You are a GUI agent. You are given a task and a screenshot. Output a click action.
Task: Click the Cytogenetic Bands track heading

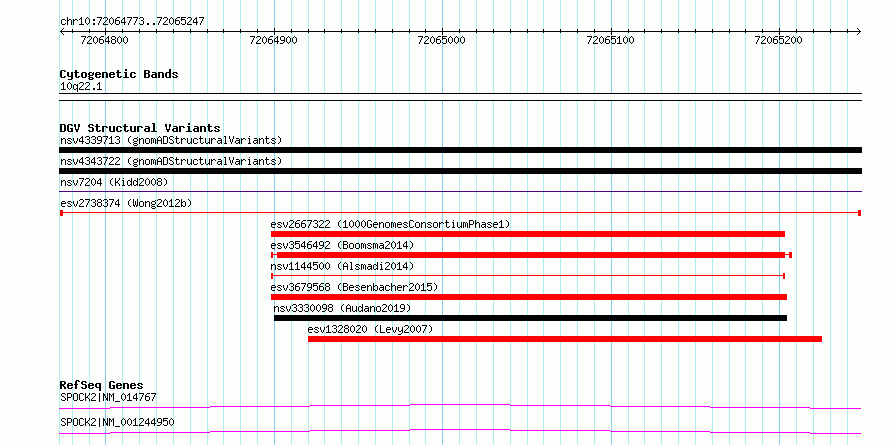(119, 74)
